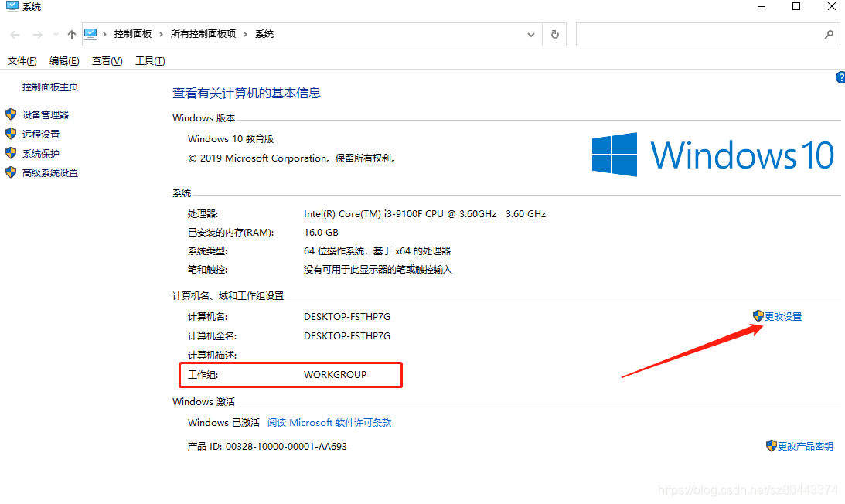Open 阅读 Microsoft 软件许可条款 link
Image resolution: width=845 pixels, height=504 pixels.
pos(329,423)
